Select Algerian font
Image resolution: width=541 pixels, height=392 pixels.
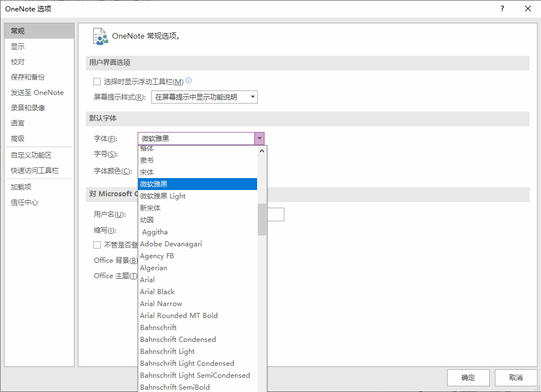198,268
